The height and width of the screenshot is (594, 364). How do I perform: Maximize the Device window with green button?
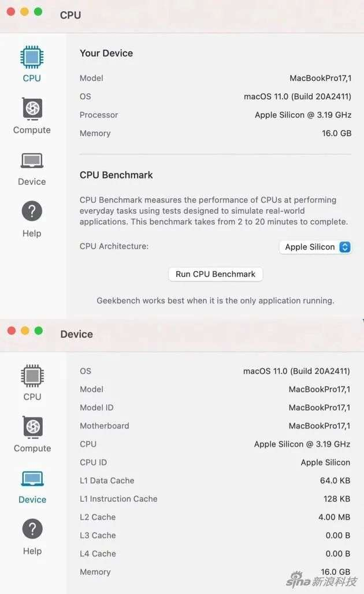coord(38,331)
